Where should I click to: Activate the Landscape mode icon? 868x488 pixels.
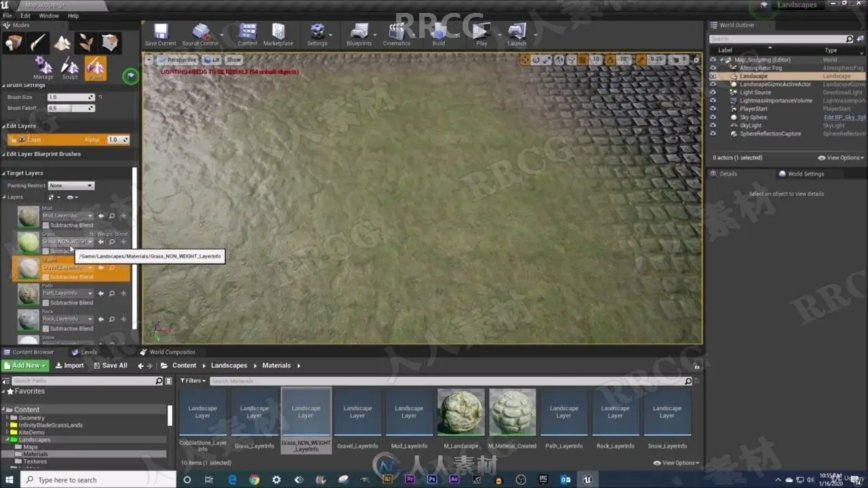[x=62, y=43]
